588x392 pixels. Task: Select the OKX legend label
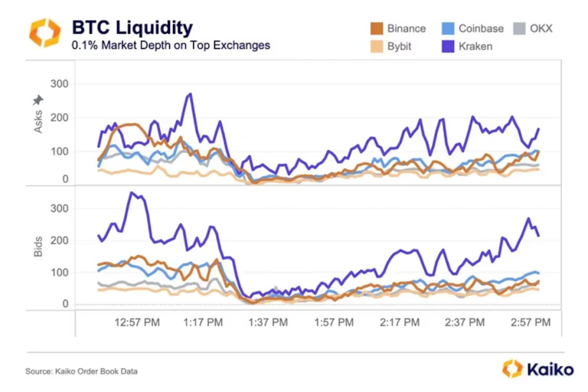point(540,28)
